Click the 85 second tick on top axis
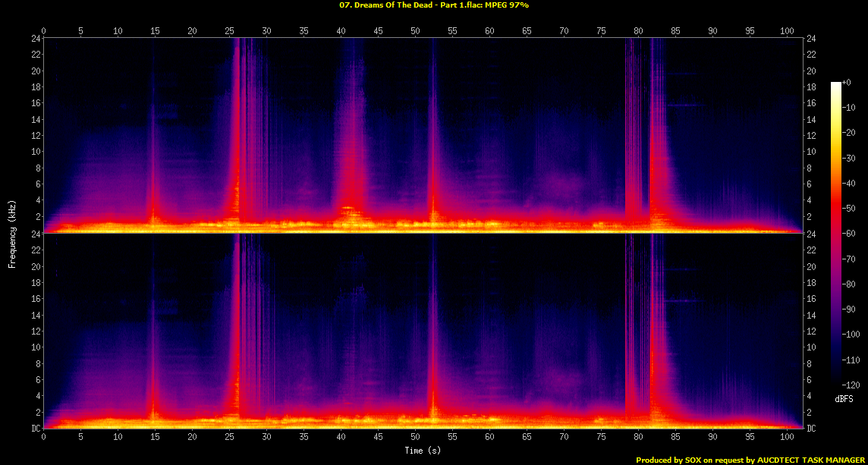This screenshot has width=868, height=465. pos(675,31)
